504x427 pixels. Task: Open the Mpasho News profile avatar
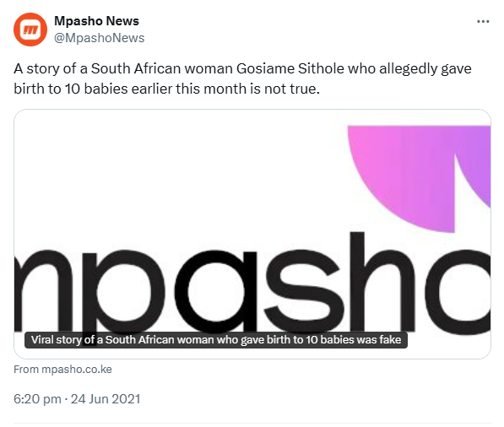click(x=30, y=30)
